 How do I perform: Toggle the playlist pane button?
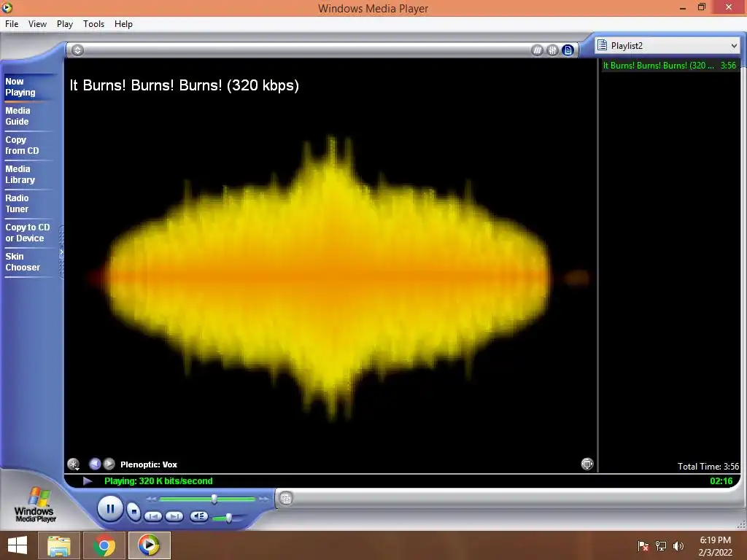(568, 50)
